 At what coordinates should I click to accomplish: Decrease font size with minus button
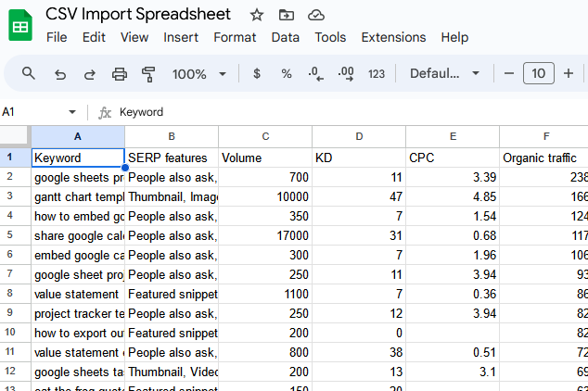[509, 73]
